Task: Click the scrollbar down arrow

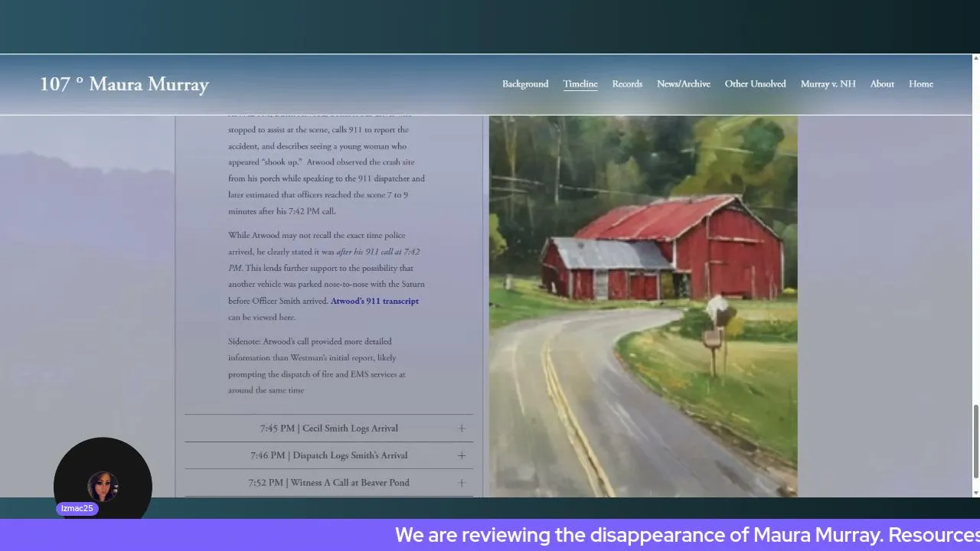Action: click(976, 493)
